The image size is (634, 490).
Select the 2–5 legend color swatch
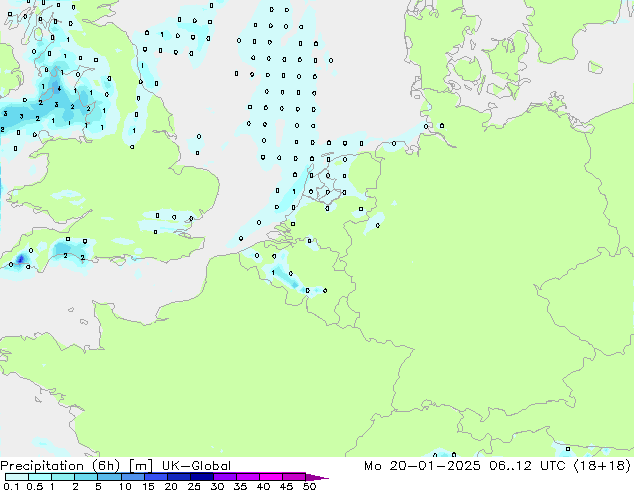coord(86,477)
